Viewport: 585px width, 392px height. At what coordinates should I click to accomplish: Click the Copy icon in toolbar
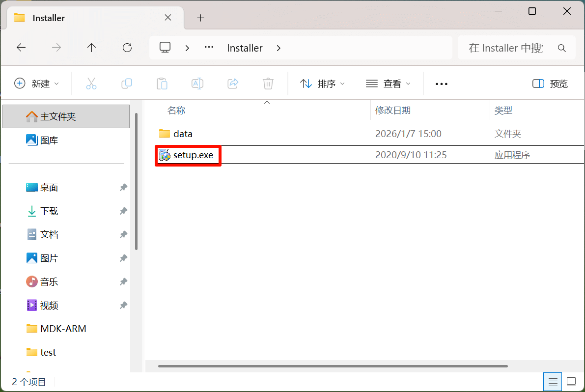click(x=127, y=84)
